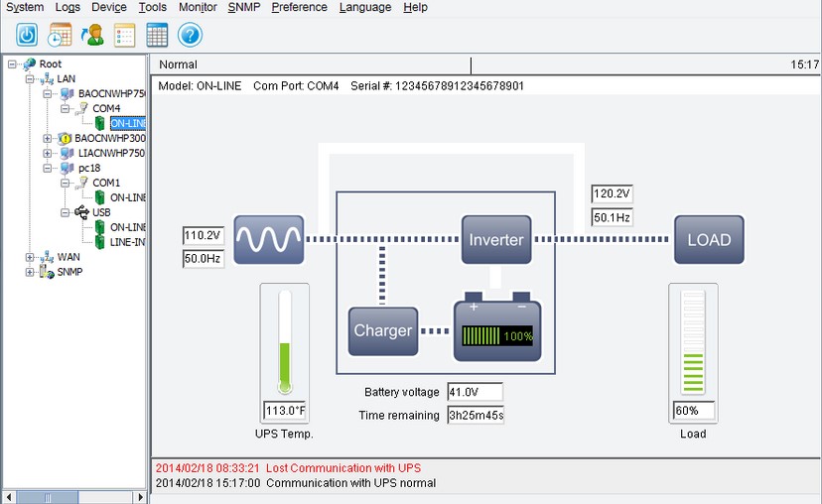Image resolution: width=822 pixels, height=504 pixels.
Task: Expand the LIACNWHP750 node
Action: 48,153
